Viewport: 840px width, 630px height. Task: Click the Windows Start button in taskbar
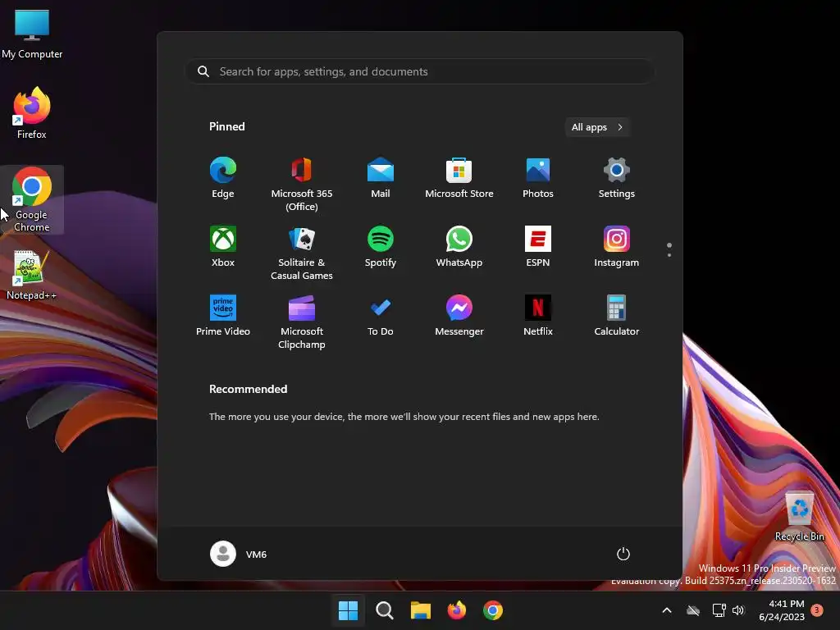click(348, 610)
